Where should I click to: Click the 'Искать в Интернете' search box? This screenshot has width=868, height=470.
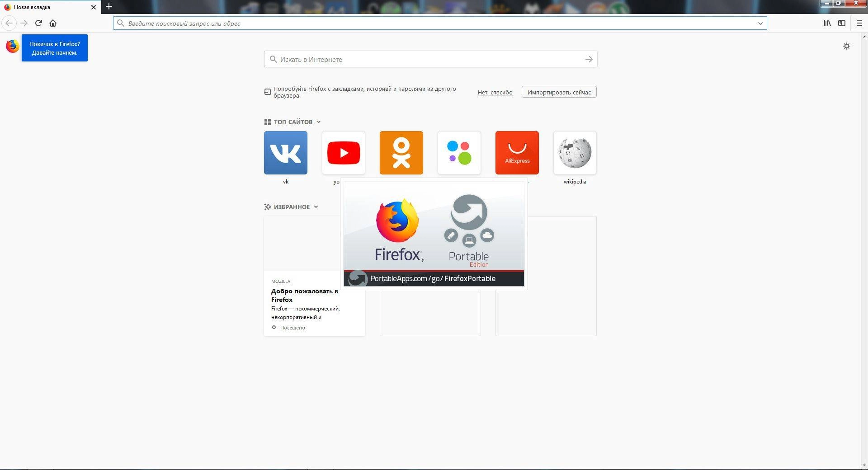430,59
